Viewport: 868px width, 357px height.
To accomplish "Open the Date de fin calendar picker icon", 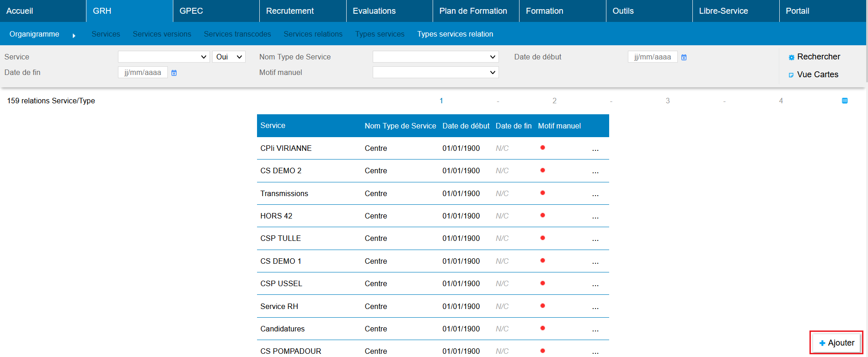I will (x=174, y=73).
